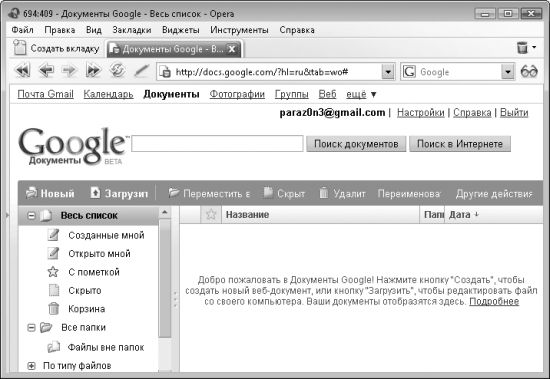
Task: Open the Группы link
Action: click(x=291, y=94)
